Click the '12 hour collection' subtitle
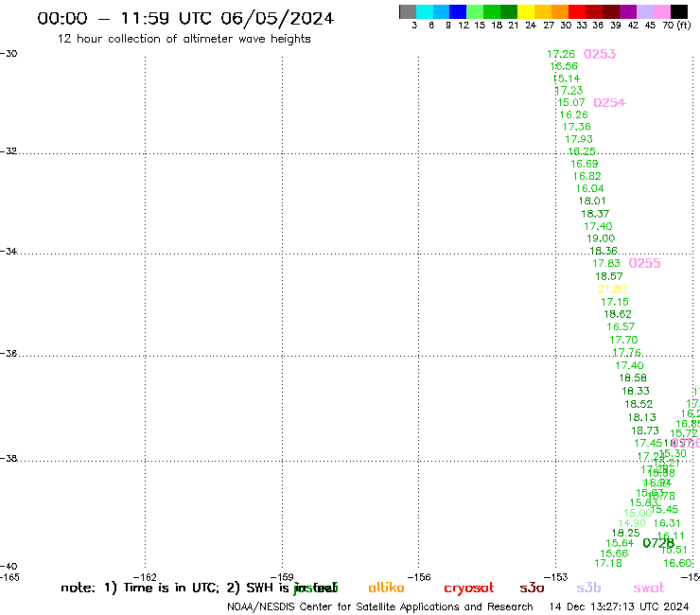The height and width of the screenshot is (615, 700). [x=184, y=39]
